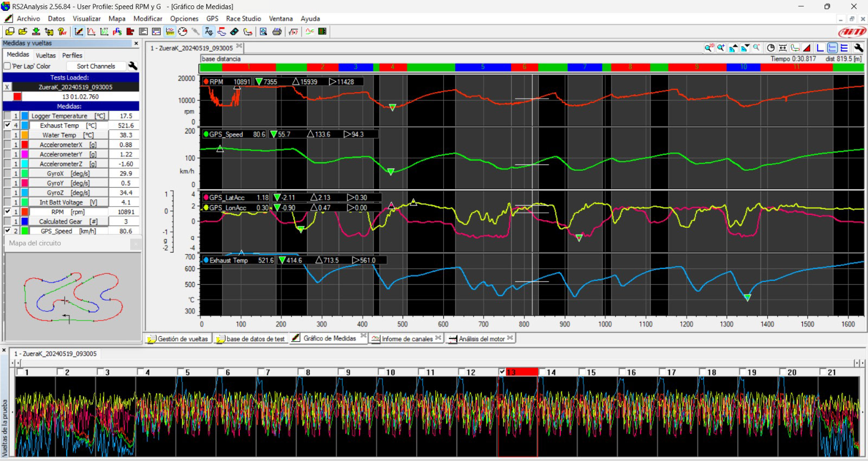Click the GyroZ channel button
Viewport: 868px width, 461px height.
(x=68, y=193)
